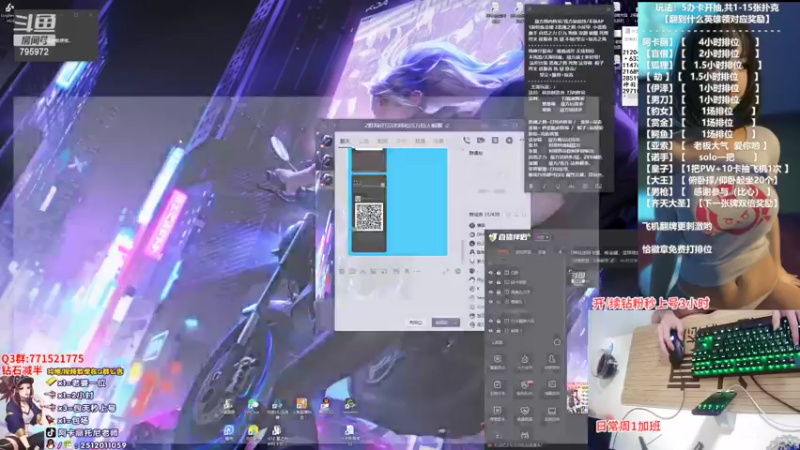Click the person icon tile in streaming assistant

552,362
